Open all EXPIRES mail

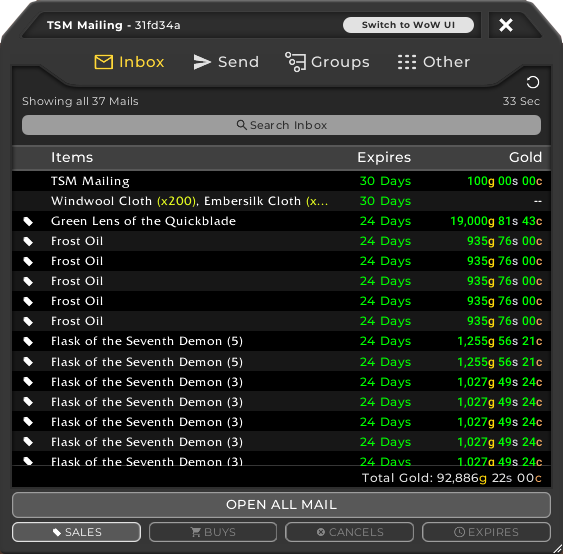(x=486, y=532)
